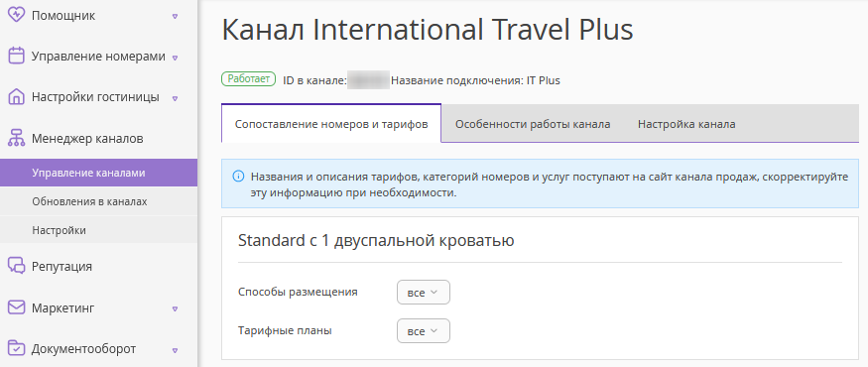Expand the Маркетинг menu arrow

175,308
